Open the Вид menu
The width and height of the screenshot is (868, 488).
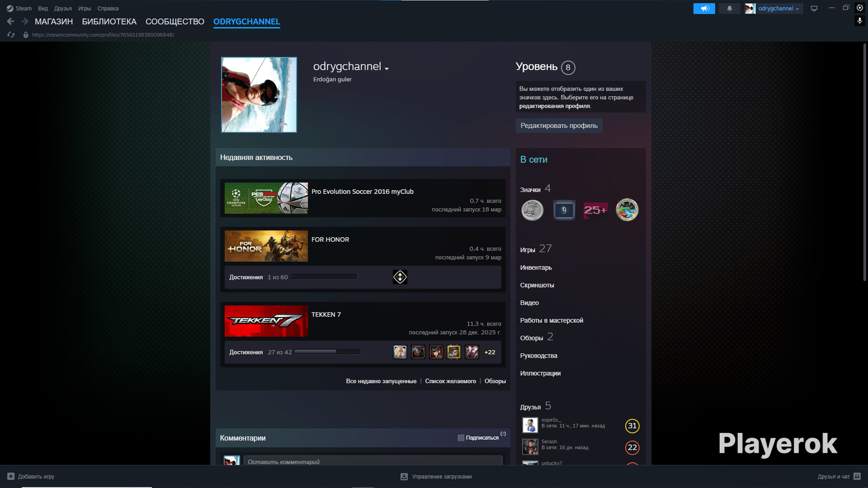pyautogui.click(x=43, y=8)
